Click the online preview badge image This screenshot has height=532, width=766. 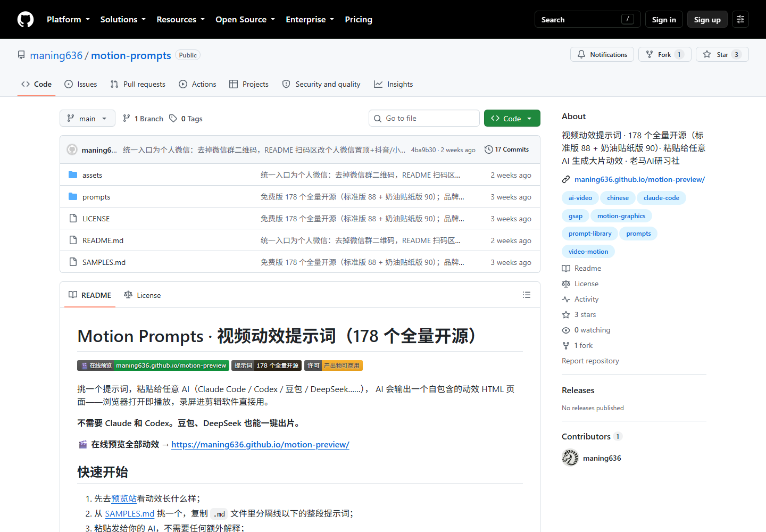pyautogui.click(x=153, y=365)
